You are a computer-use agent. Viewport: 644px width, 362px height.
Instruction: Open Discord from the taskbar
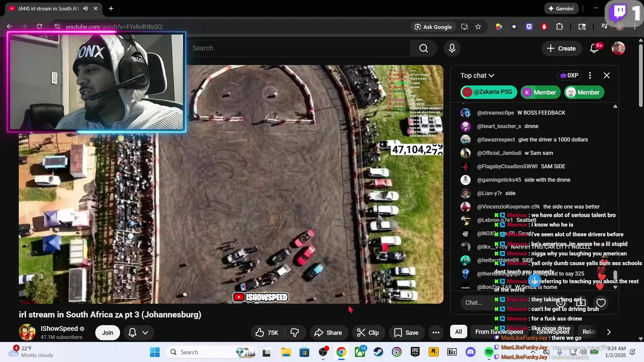click(x=470, y=352)
